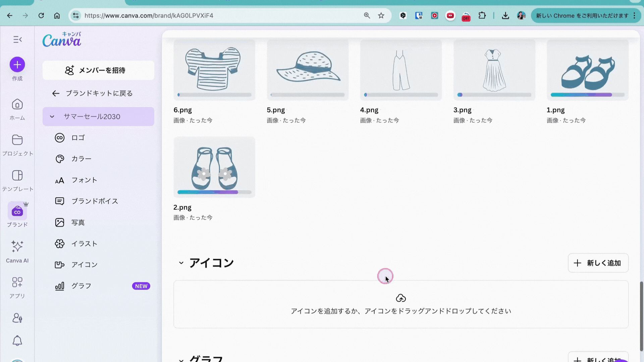The width and height of the screenshot is (644, 362).
Task: Collapse the アイコン section chevron
Action: coord(181,263)
